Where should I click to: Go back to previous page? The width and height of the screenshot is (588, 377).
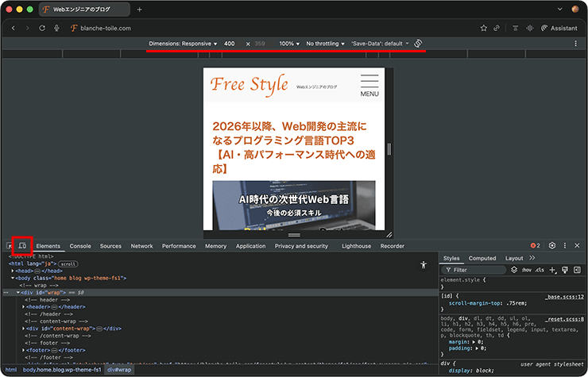(x=14, y=28)
